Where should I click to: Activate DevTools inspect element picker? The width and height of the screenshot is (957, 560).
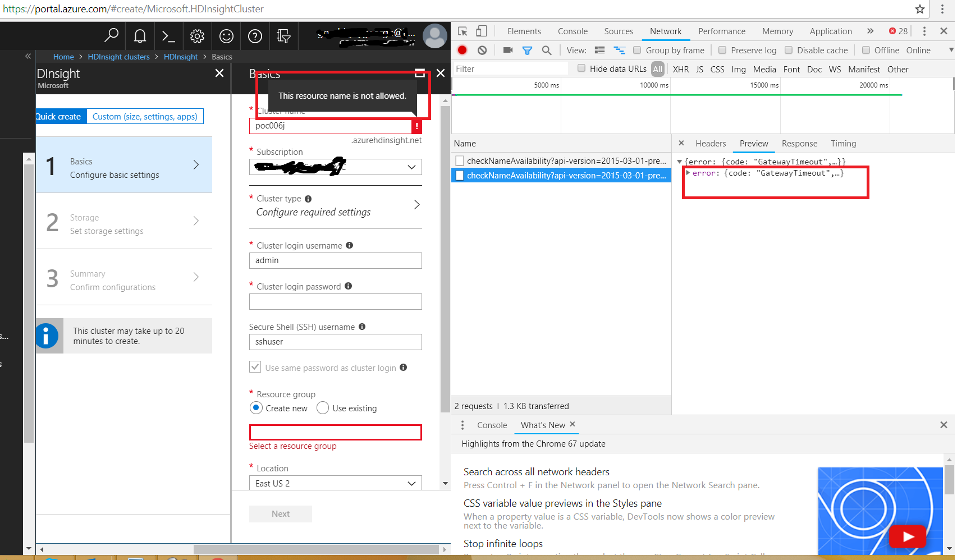[463, 31]
